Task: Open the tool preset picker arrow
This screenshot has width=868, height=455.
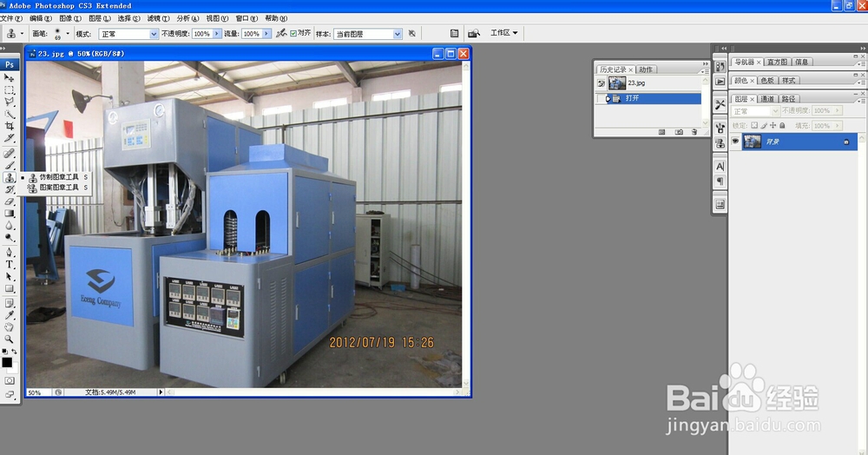Action: coord(22,34)
